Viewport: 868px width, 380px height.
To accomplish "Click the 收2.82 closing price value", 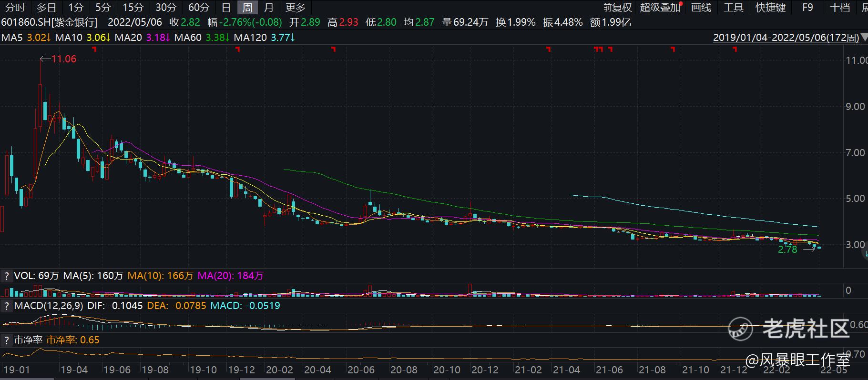I will click(x=184, y=22).
